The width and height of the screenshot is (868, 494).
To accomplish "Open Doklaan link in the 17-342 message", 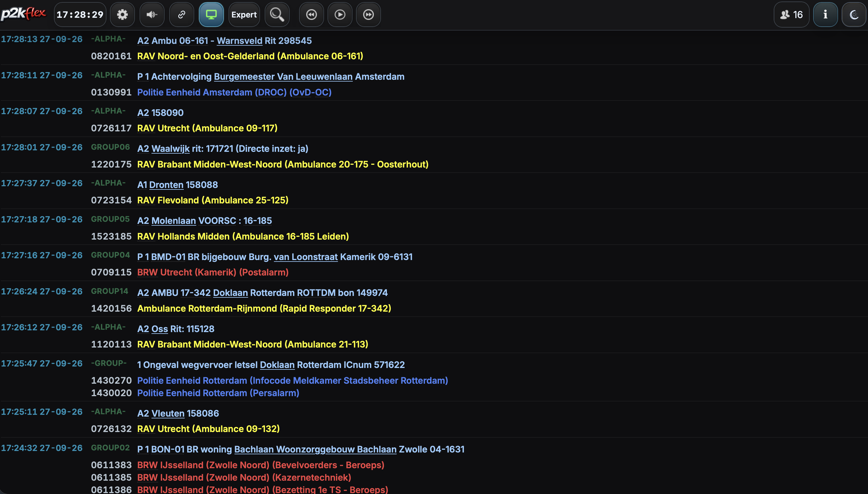I will click(x=230, y=293).
